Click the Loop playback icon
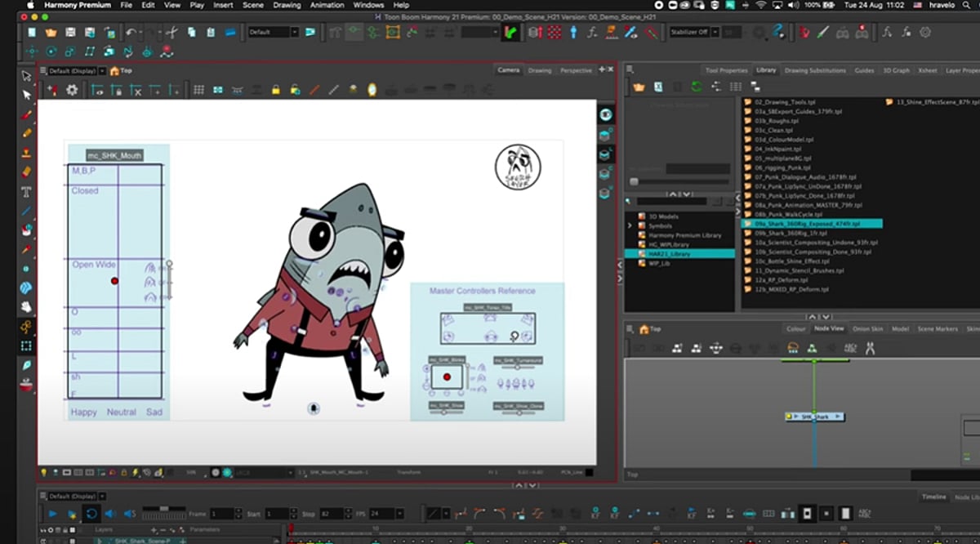 click(x=91, y=514)
